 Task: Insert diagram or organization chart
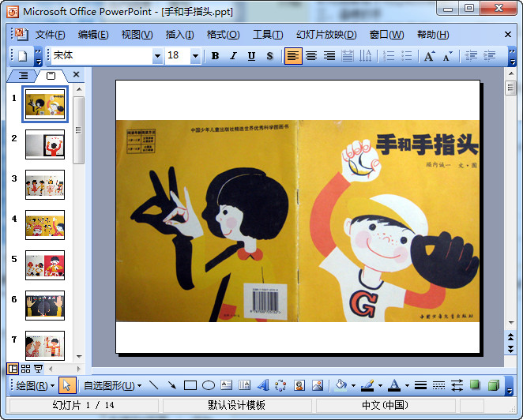pyautogui.click(x=280, y=386)
